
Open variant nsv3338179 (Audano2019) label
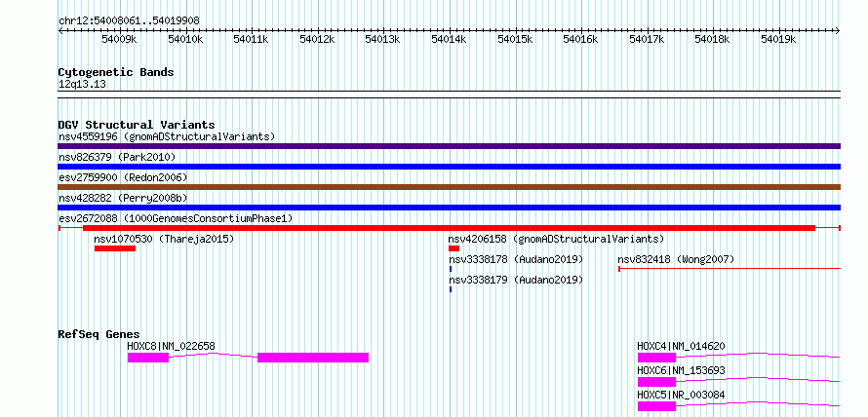516,280
